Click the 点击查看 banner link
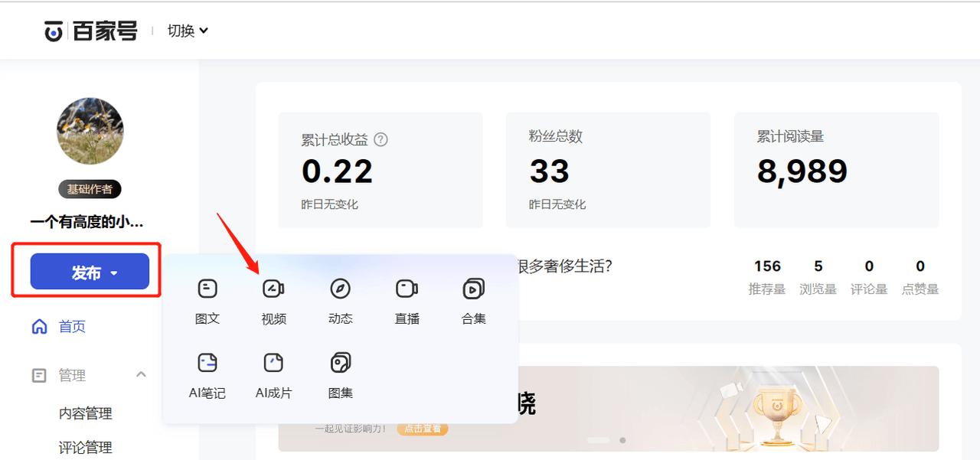Image resolution: width=980 pixels, height=460 pixels. pyautogui.click(x=422, y=429)
